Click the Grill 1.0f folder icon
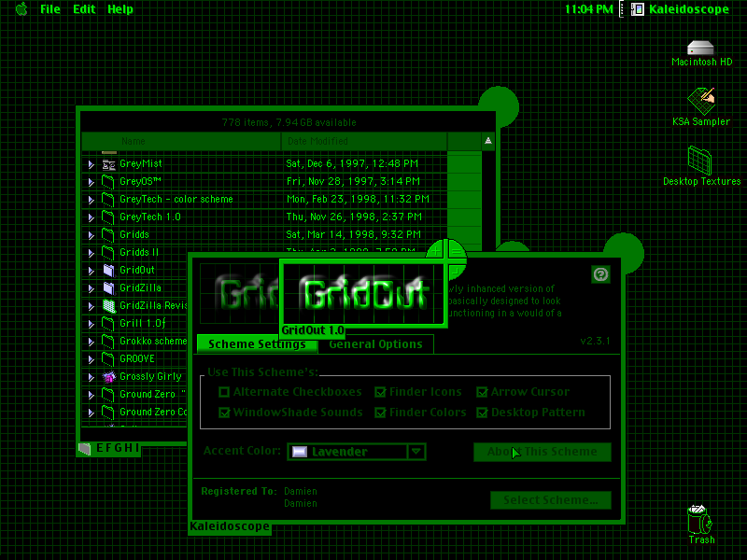Image resolution: width=747 pixels, height=560 pixels. click(x=108, y=323)
